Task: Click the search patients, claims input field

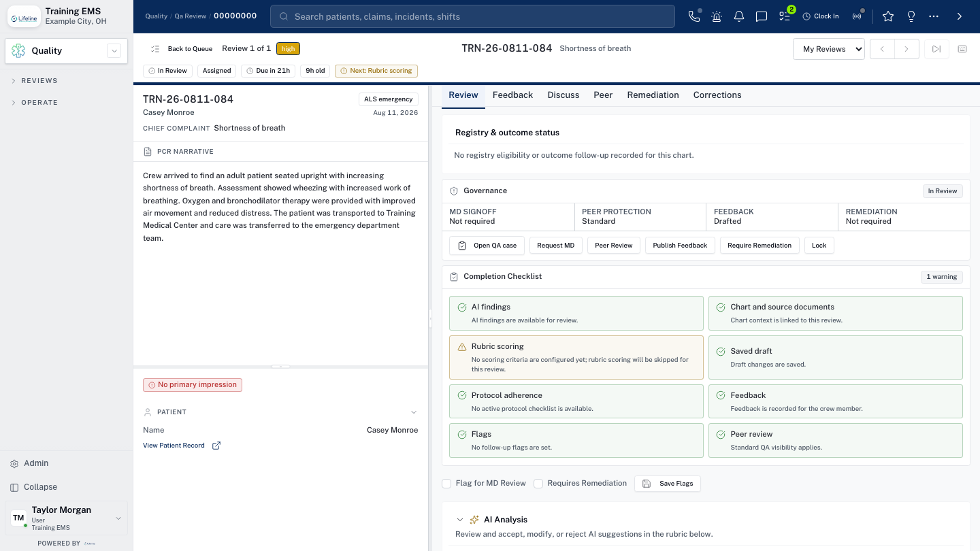Action: tap(472, 16)
